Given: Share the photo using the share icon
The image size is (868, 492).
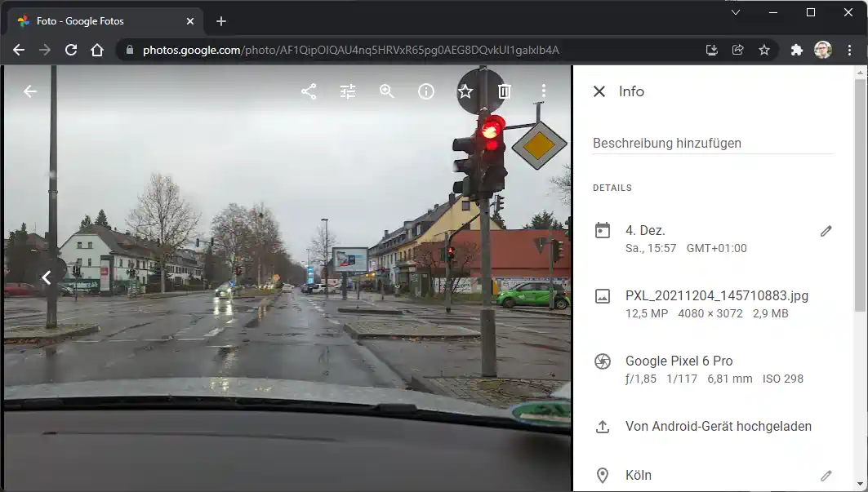Looking at the screenshot, I should 309,91.
